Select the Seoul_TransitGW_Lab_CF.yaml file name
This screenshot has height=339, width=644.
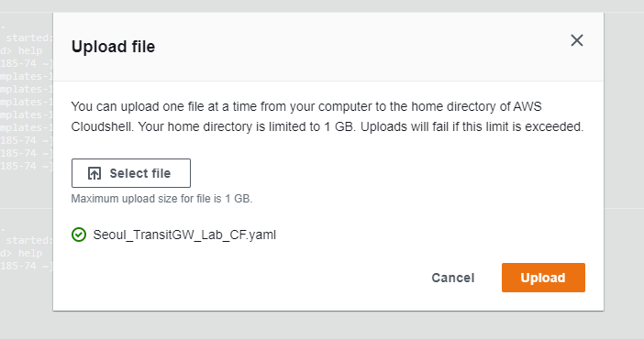[x=184, y=235]
